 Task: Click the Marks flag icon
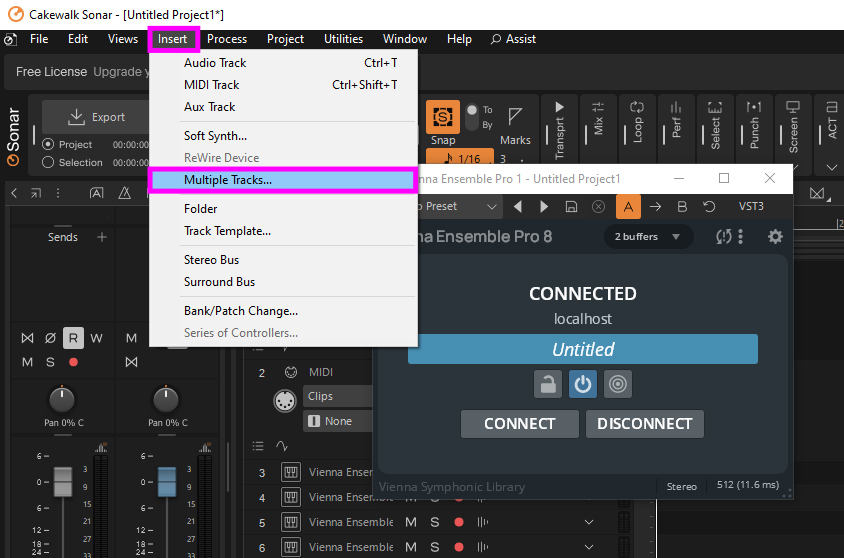pyautogui.click(x=515, y=116)
